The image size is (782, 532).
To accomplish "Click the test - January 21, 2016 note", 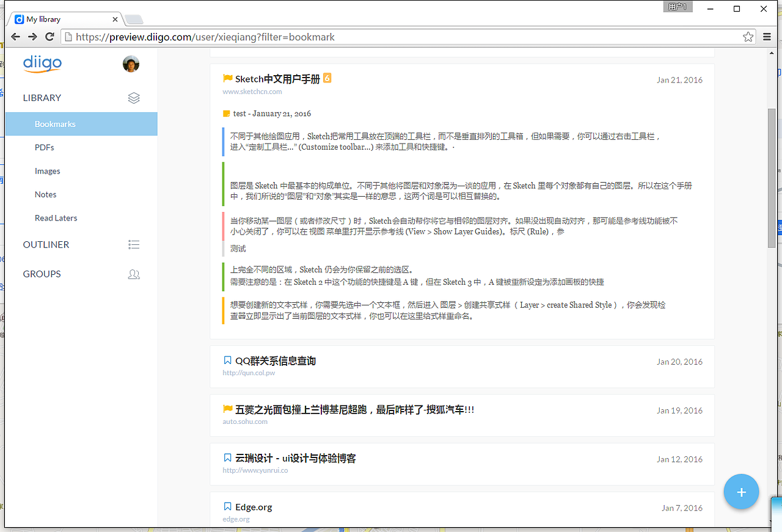I will 272,114.
